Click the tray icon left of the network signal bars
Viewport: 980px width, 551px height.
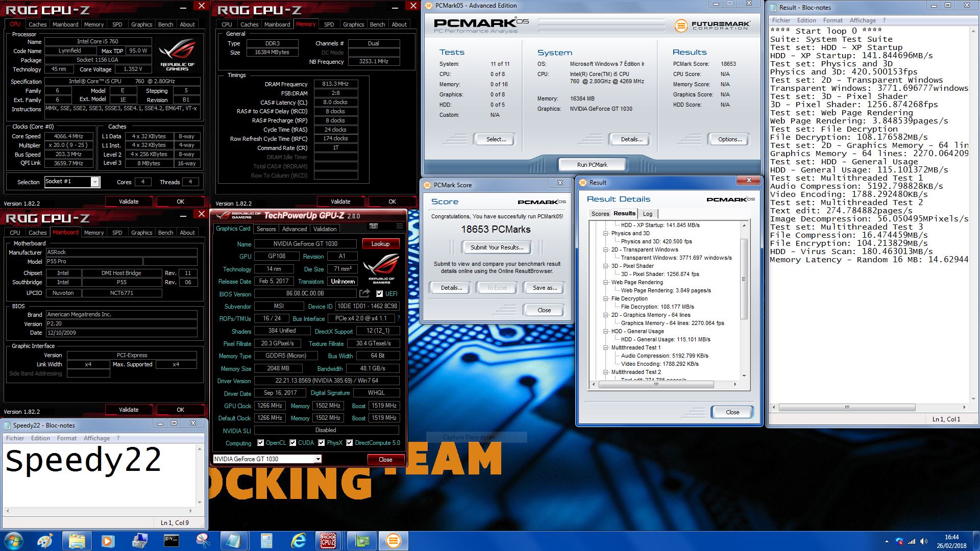pyautogui.click(x=899, y=541)
